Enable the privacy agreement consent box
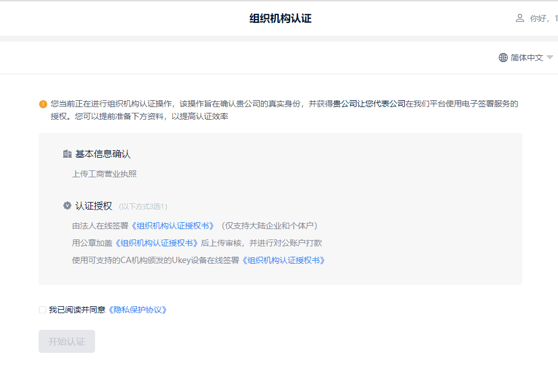The height and width of the screenshot is (392, 558). (x=42, y=310)
